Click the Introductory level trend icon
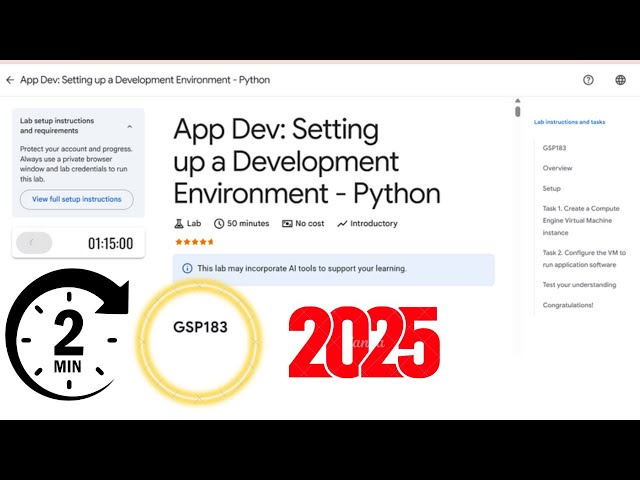The height and width of the screenshot is (480, 640). point(342,224)
